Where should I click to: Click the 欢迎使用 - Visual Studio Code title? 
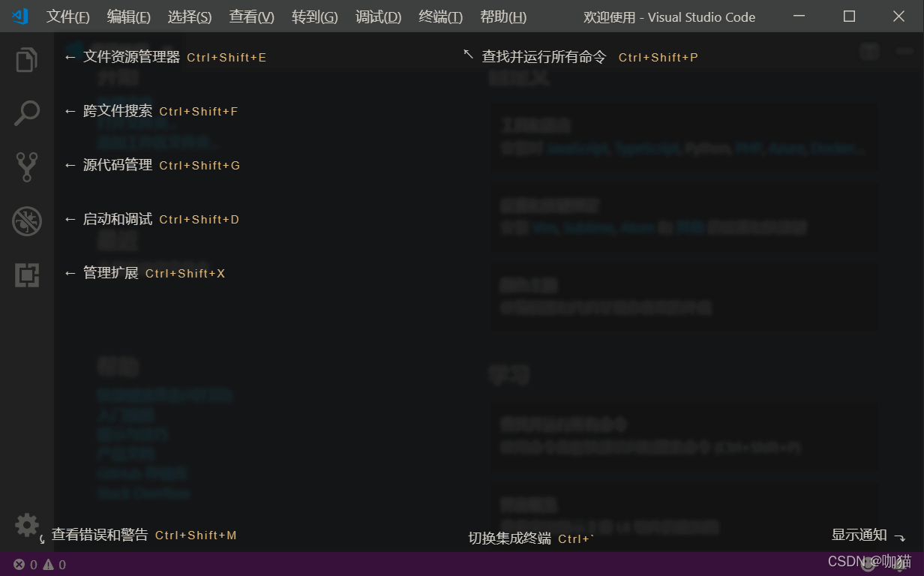tap(670, 16)
